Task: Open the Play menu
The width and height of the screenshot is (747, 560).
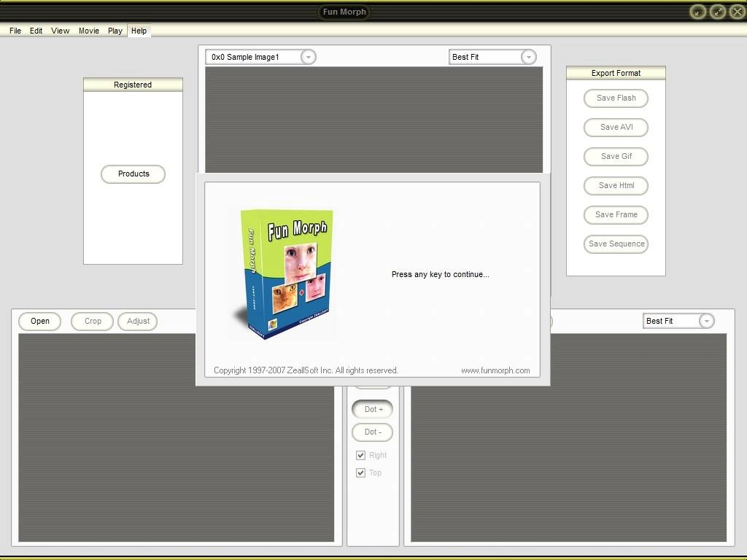Action: (115, 31)
